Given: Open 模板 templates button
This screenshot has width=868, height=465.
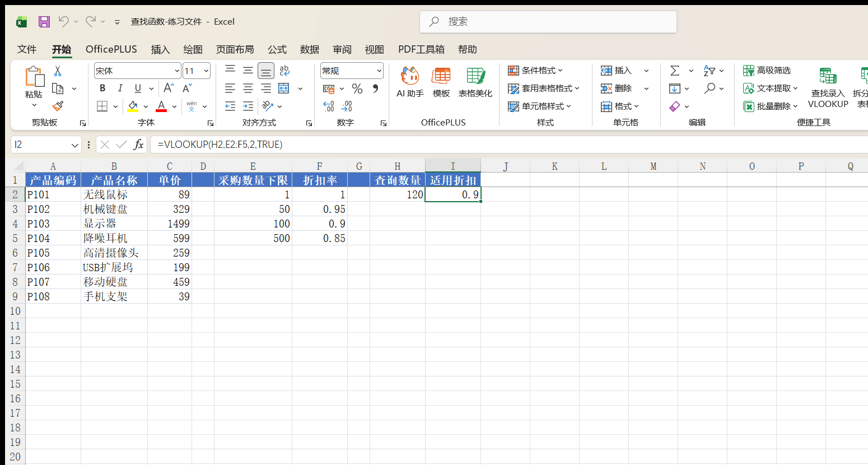Looking at the screenshot, I should (x=441, y=82).
